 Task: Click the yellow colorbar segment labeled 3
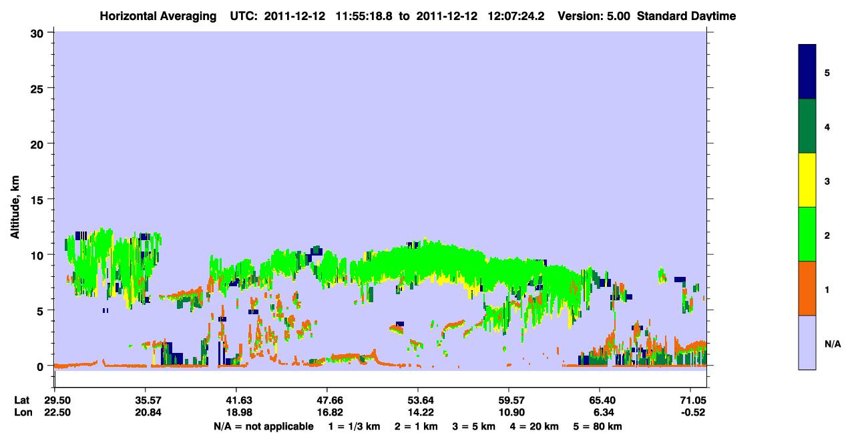807,180
